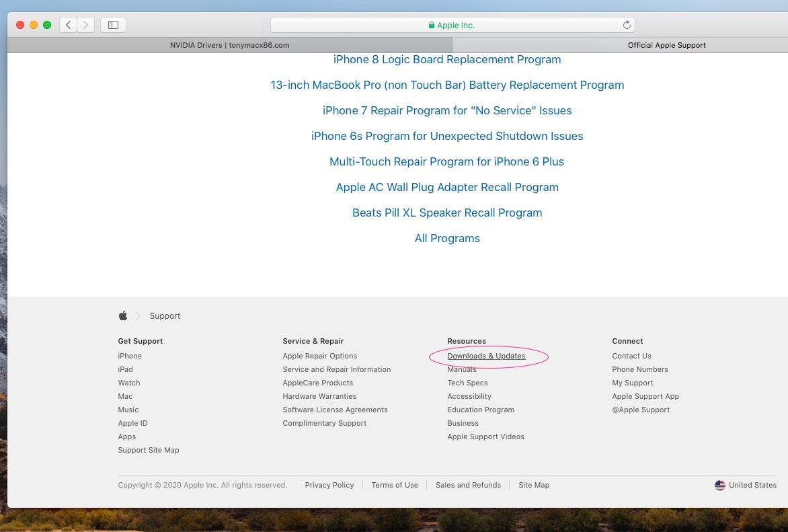Click Downloads & Updates under Resources

tap(486, 356)
